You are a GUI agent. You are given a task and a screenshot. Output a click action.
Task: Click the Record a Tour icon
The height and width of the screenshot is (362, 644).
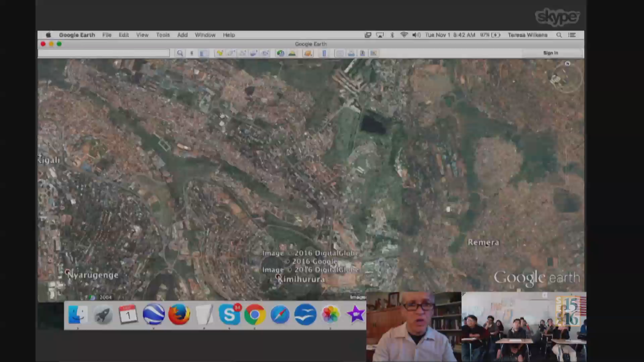click(265, 53)
